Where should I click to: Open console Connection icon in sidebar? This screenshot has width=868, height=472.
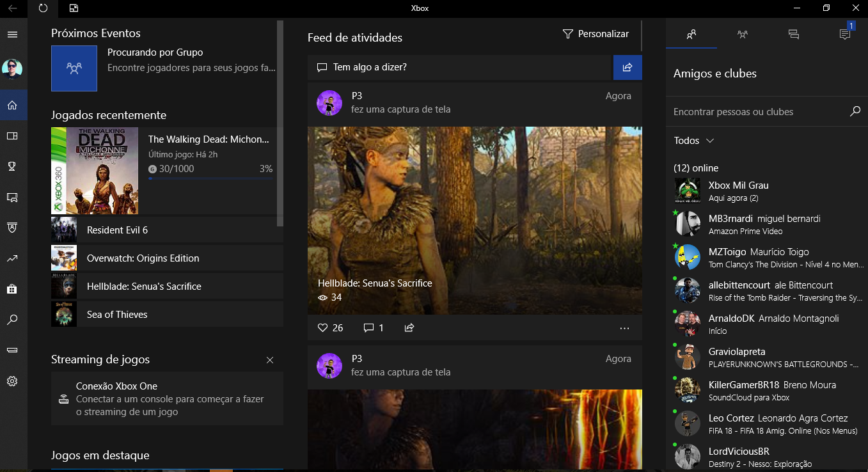point(12,350)
